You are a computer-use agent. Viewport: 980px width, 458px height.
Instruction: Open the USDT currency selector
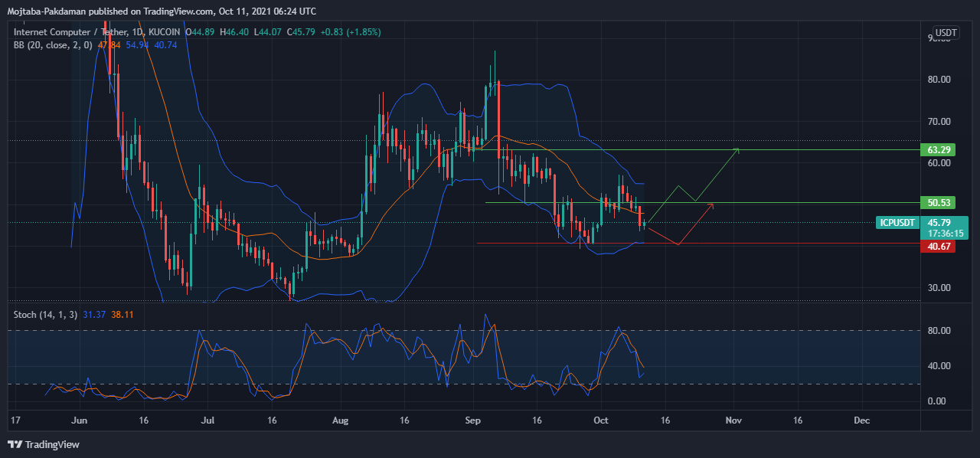(x=946, y=33)
